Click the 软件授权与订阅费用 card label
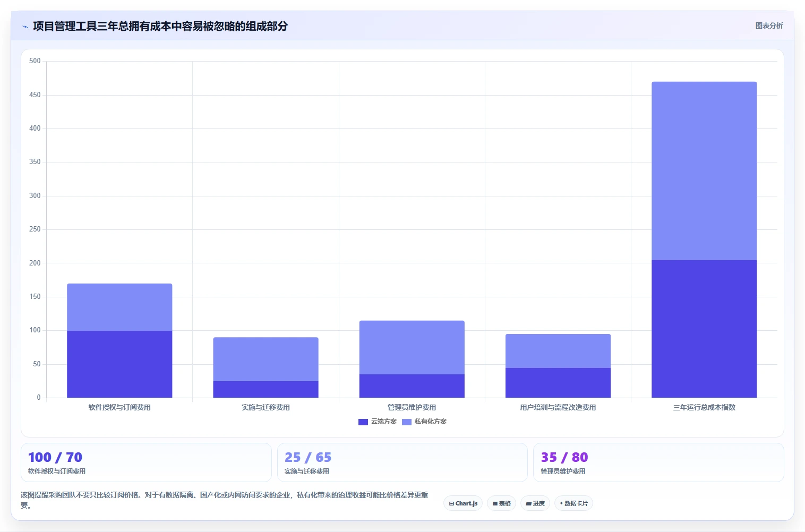The width and height of the screenshot is (805, 532). pos(57,471)
